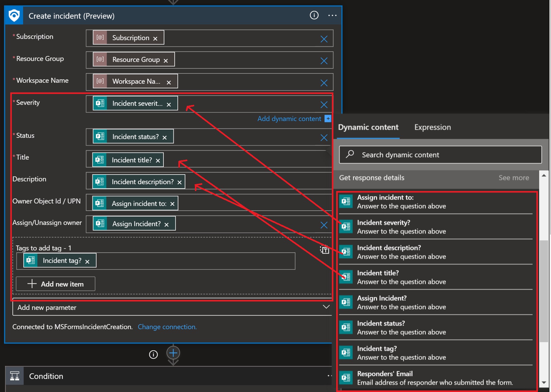Screen dimensions: 551x392
Task: Remove the Incident tag? token
Action: (x=87, y=262)
